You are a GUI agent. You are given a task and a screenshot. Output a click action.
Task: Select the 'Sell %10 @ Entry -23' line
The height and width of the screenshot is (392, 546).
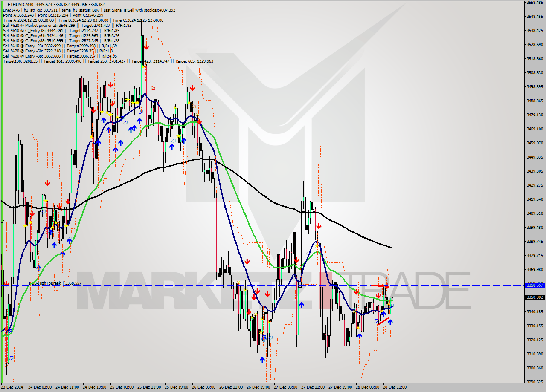click(60, 46)
